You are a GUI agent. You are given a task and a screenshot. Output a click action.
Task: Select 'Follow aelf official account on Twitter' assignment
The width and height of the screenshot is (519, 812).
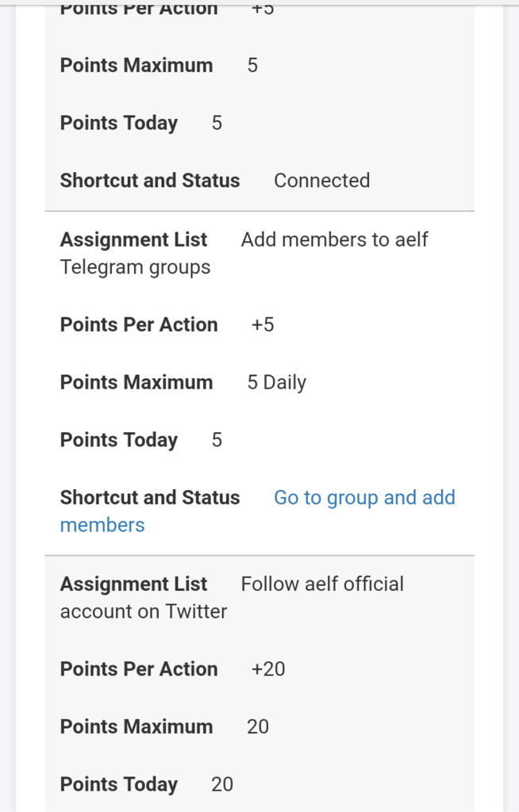click(x=322, y=584)
